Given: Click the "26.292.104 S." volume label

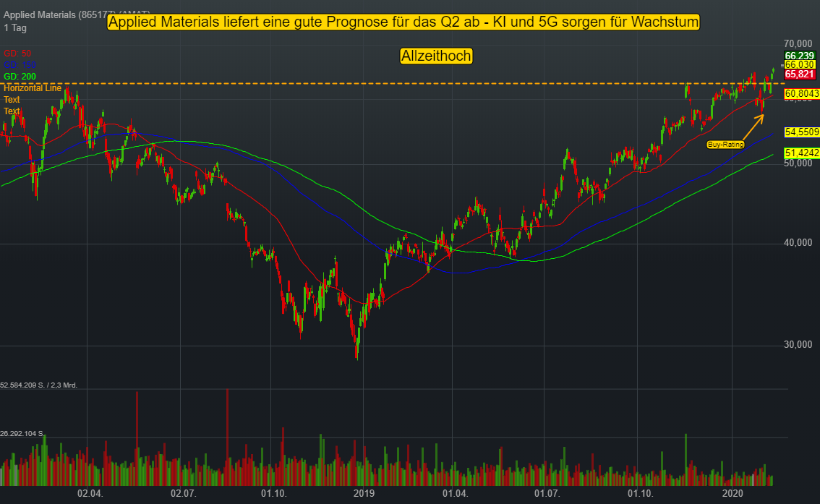Looking at the screenshot, I should pyautogui.click(x=22, y=434).
